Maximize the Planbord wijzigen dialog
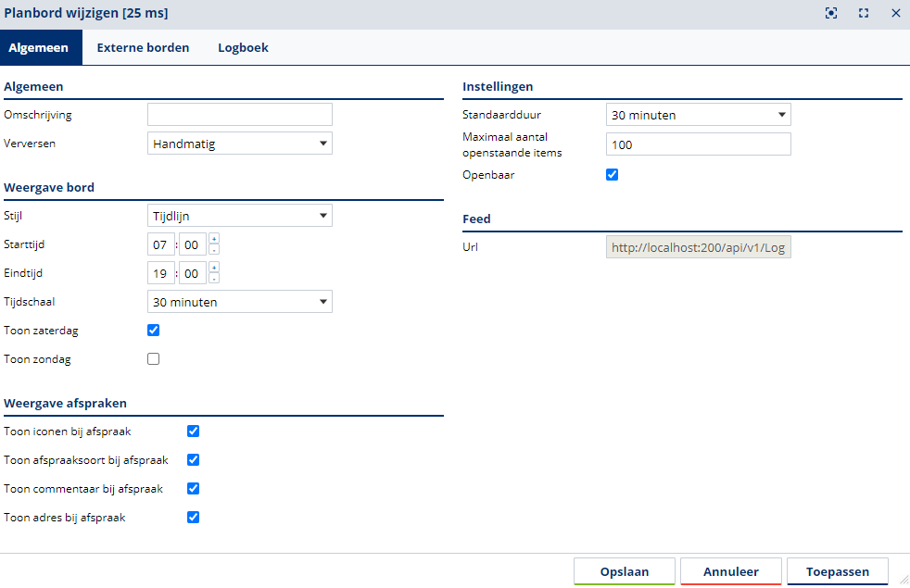Viewport: 910px width, 588px height. (x=864, y=13)
